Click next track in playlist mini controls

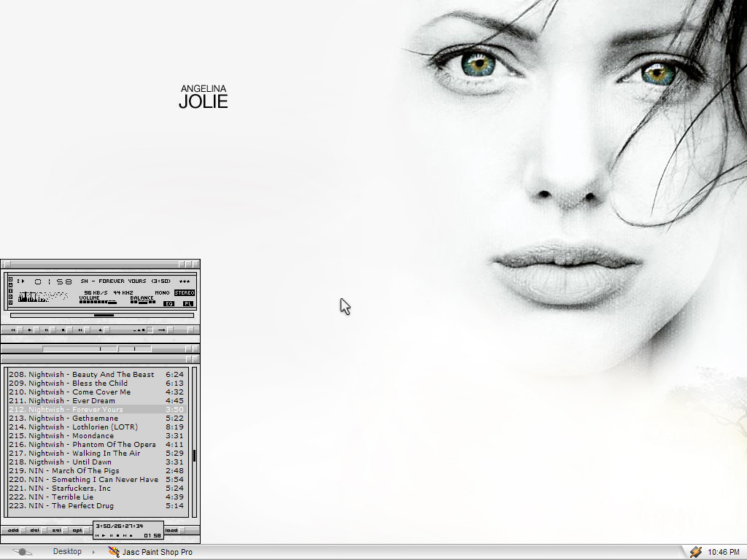pos(125,536)
